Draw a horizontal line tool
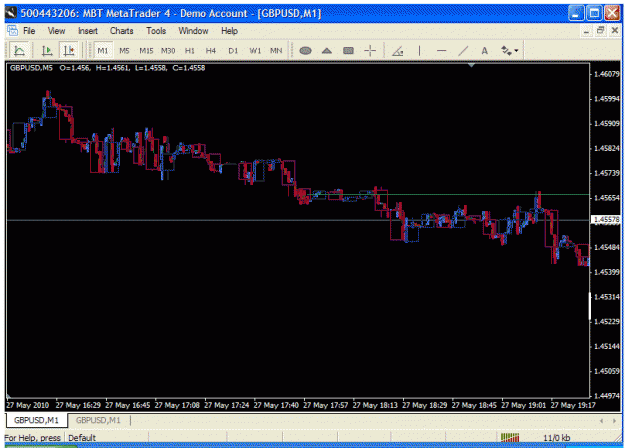The height and width of the screenshot is (448, 625). (x=441, y=51)
